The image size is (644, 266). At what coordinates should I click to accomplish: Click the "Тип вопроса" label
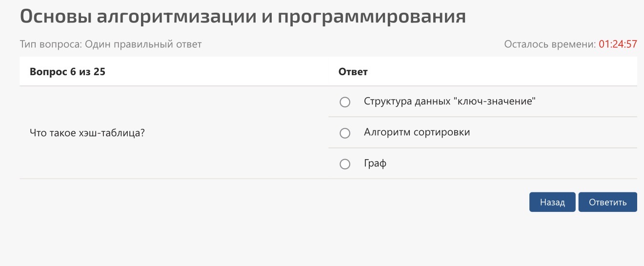pyautogui.click(x=50, y=44)
